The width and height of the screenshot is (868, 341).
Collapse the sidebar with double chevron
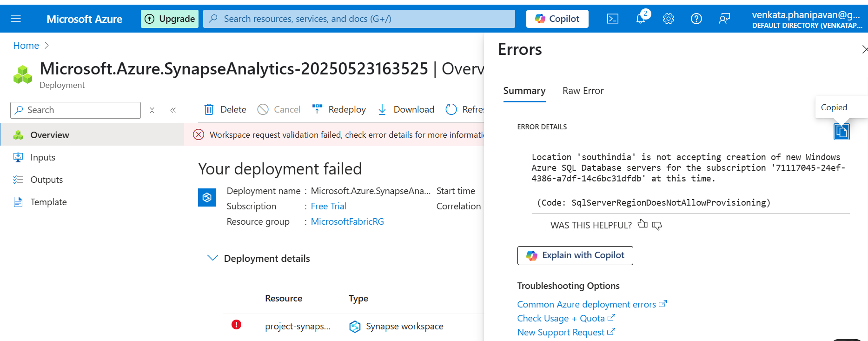click(x=173, y=110)
